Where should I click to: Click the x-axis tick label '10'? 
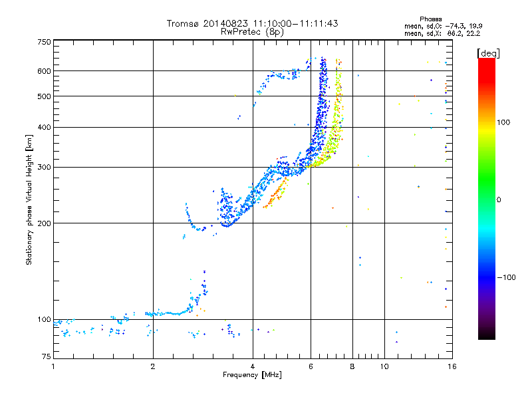[384, 366]
